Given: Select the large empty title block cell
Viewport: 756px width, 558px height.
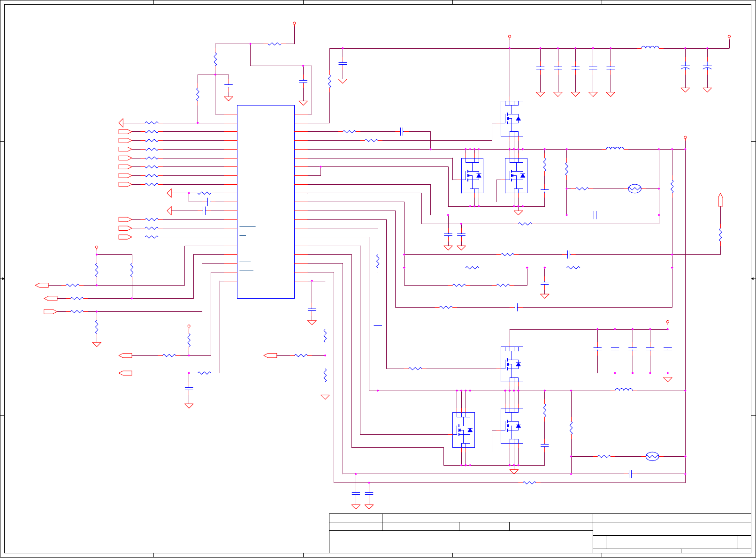Looking at the screenshot, I should coord(461,542).
